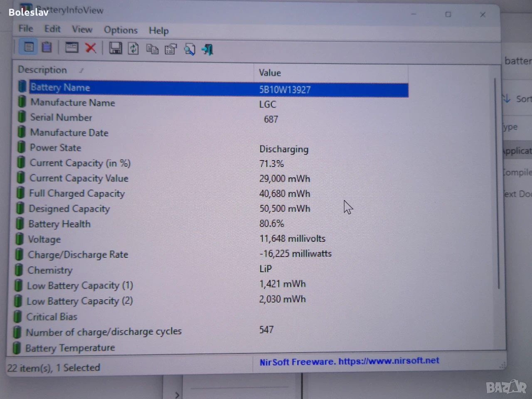Screen dimensions: 532x399
Task: Click the Discharging value
Action: pos(284,149)
